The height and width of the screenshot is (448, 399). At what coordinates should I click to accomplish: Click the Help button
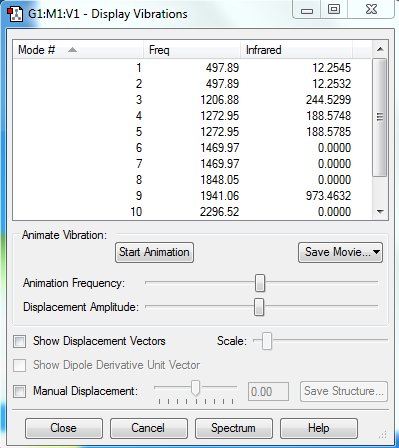click(x=319, y=428)
